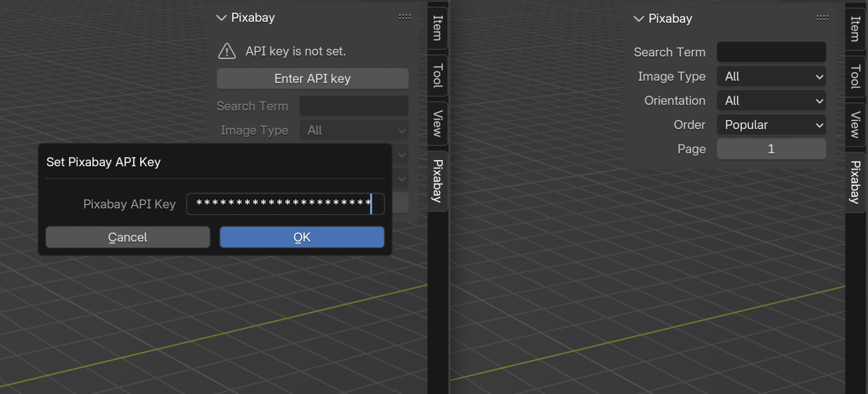
Task: Open the Order dropdown showing Popular
Action: click(x=771, y=125)
